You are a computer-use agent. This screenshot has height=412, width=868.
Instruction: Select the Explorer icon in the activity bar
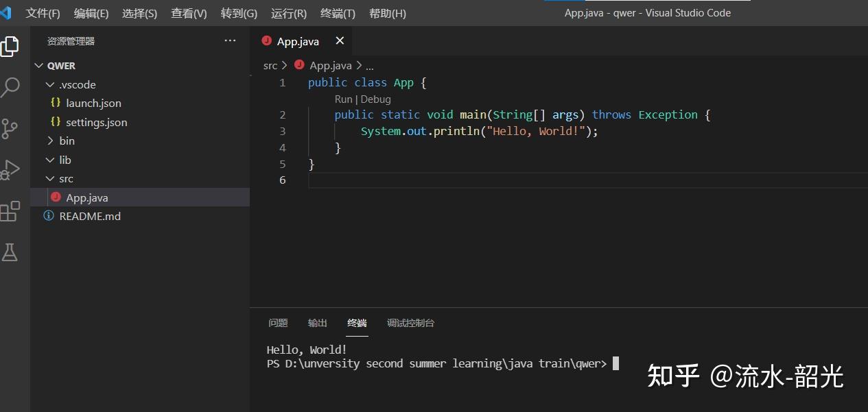[x=10, y=46]
